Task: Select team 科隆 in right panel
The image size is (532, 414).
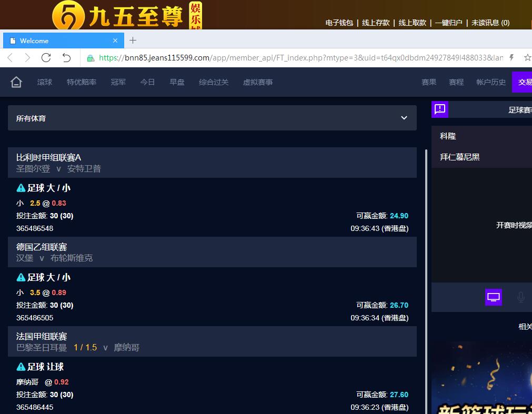Action: (x=448, y=136)
